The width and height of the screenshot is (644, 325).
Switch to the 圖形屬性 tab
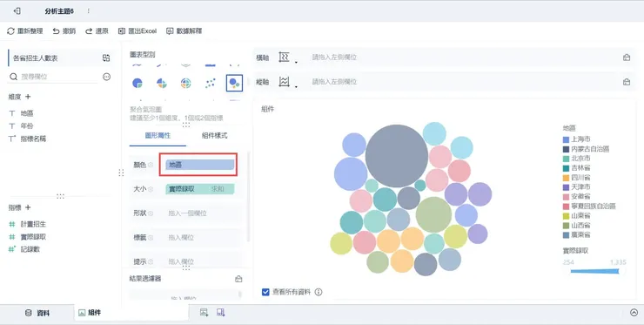[158, 135]
